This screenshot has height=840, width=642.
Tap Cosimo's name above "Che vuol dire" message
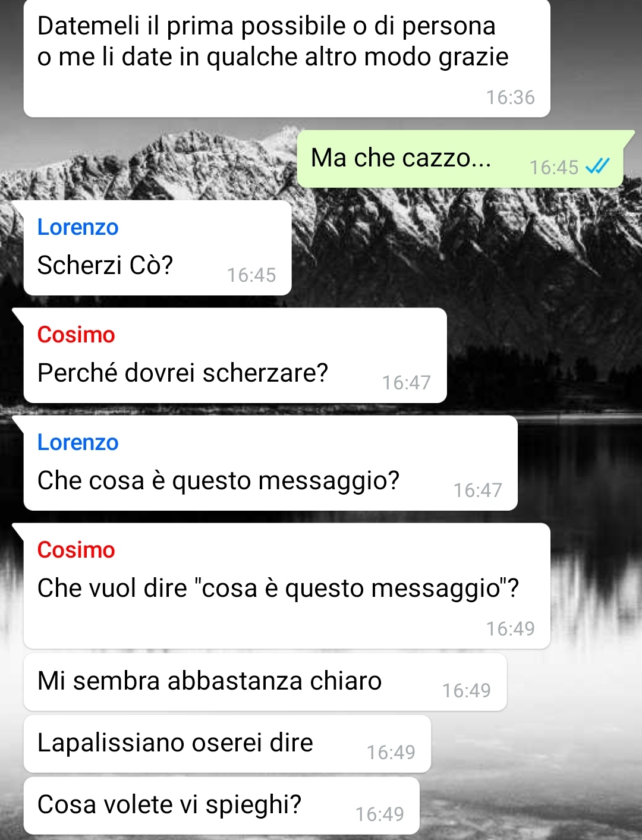pos(76,550)
